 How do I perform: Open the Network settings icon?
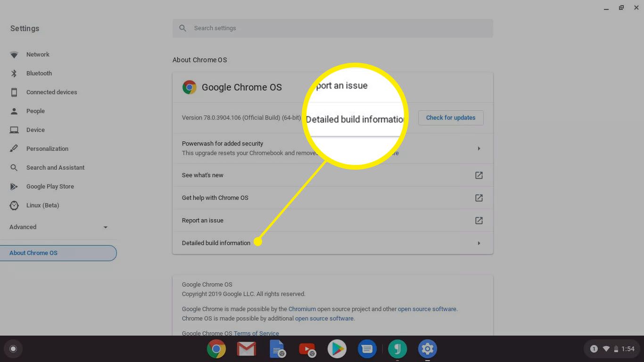point(14,55)
